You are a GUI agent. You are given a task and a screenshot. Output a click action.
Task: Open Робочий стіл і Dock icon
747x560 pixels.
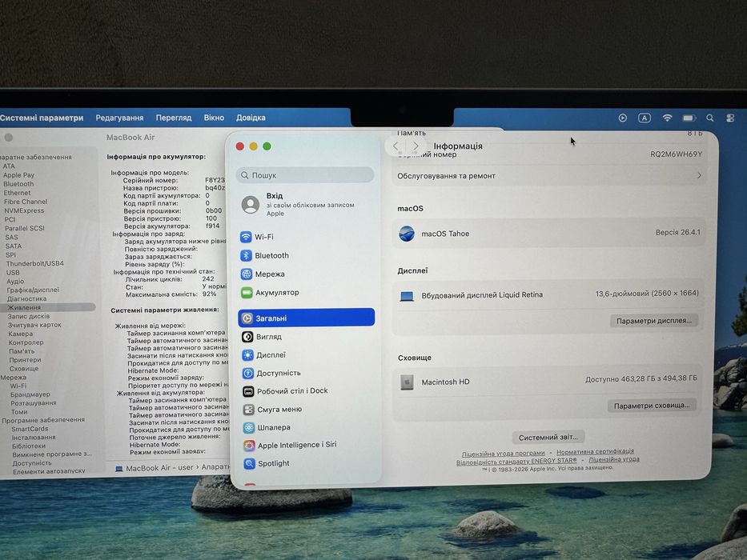[248, 391]
